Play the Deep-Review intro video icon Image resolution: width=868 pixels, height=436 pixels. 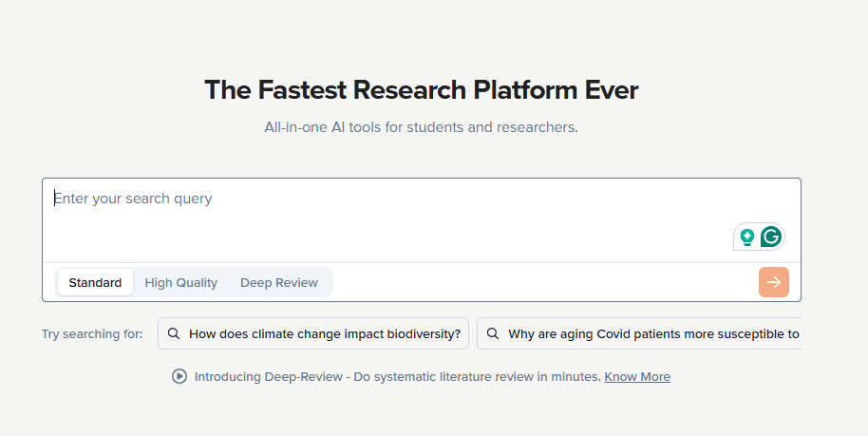click(x=179, y=377)
